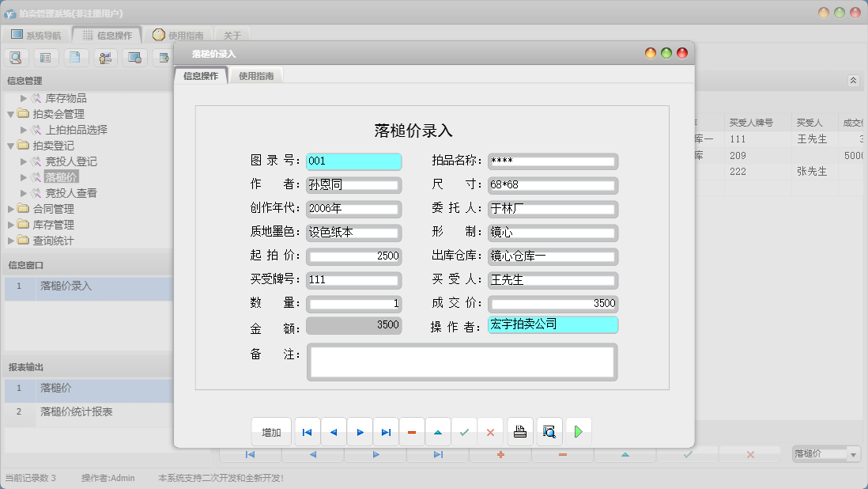Jump to first record in the dialog
Screen dimensions: 868x489
click(308, 431)
